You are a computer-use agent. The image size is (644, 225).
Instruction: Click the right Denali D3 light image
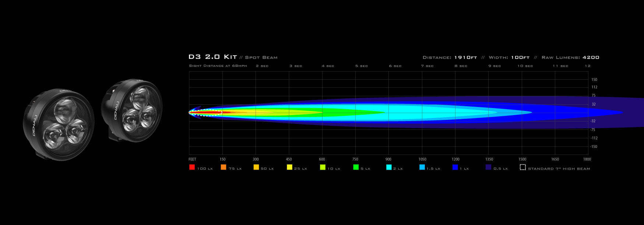click(132, 110)
